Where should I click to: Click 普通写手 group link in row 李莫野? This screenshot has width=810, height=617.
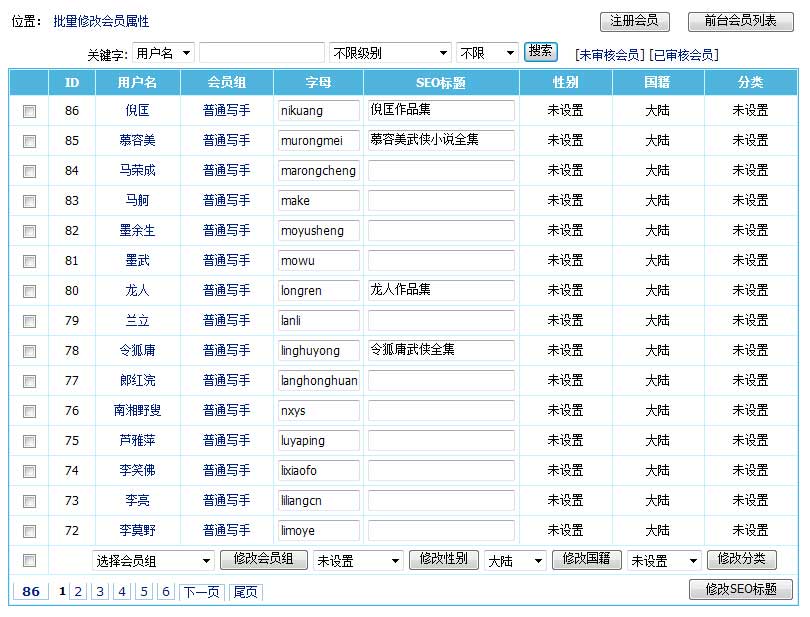coord(226,530)
